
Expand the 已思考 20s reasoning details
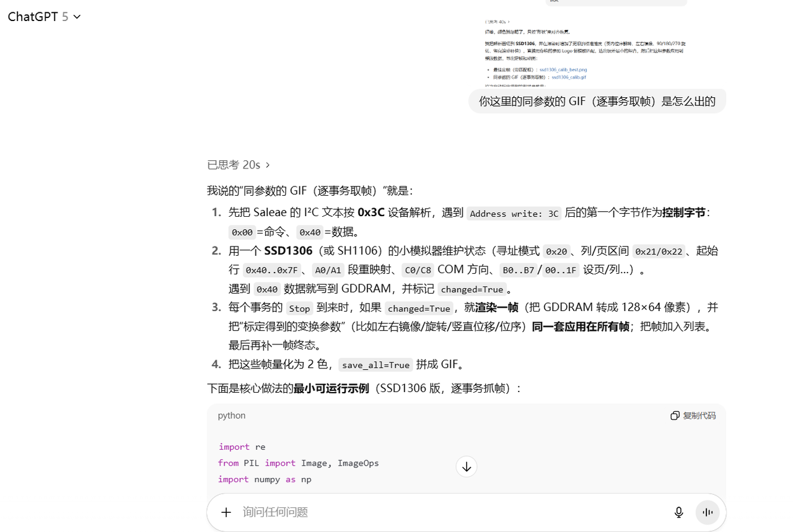point(239,165)
